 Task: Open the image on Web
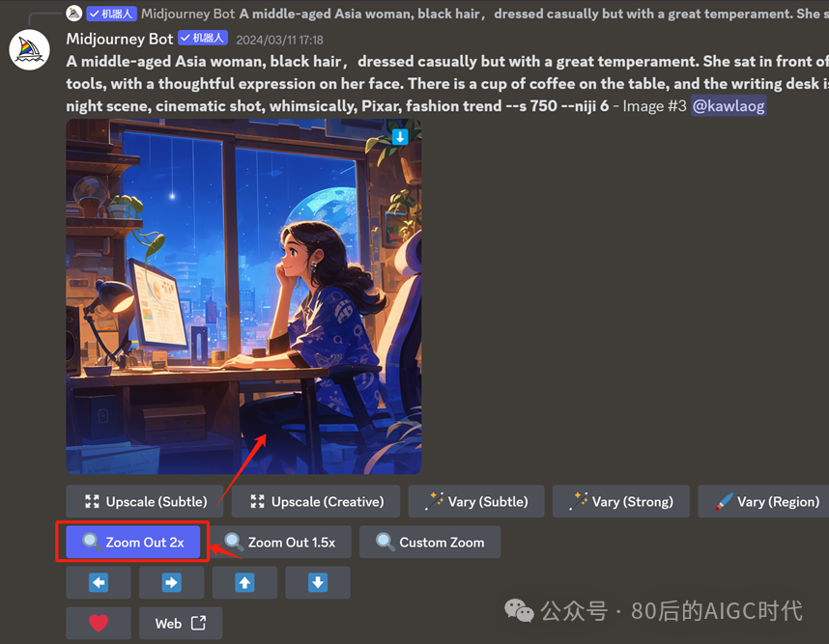[181, 624]
